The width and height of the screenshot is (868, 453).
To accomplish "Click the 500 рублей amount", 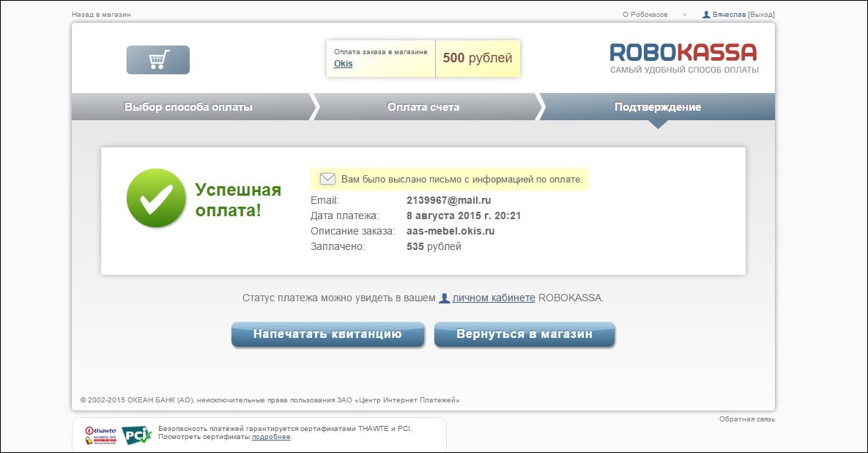I will tap(477, 58).
